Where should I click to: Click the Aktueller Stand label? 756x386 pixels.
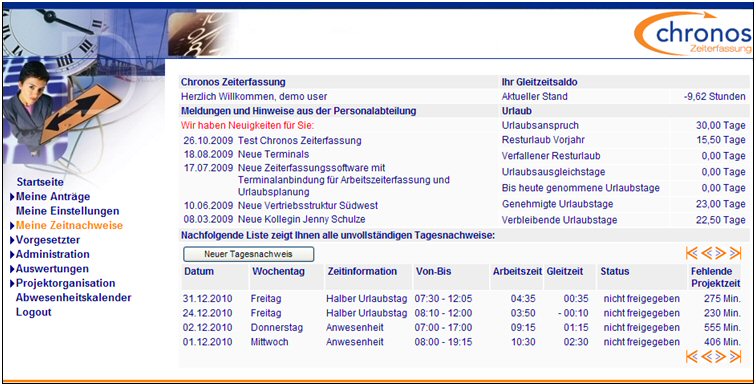535,96
